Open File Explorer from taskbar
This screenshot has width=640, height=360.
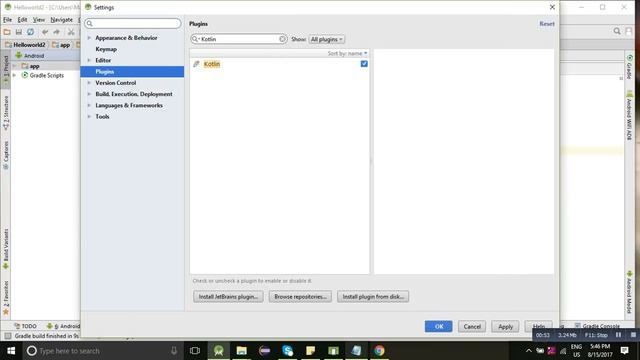pyautogui.click(x=242, y=351)
